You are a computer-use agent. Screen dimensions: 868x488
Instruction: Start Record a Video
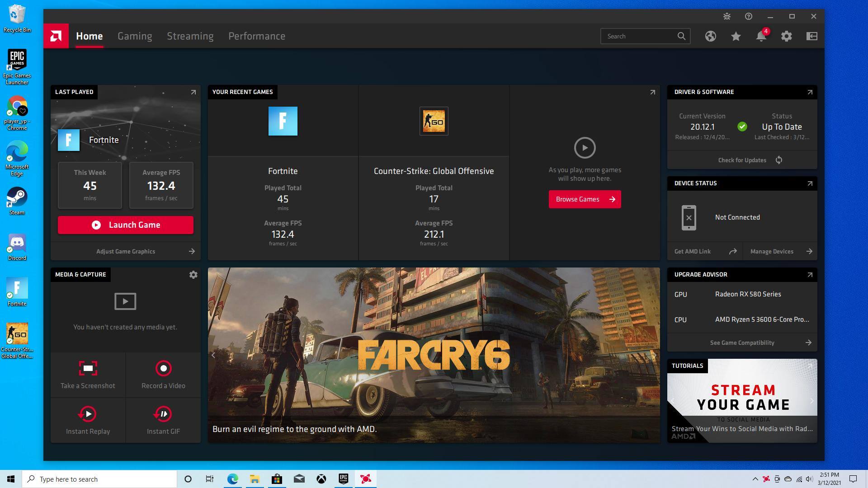(x=163, y=368)
